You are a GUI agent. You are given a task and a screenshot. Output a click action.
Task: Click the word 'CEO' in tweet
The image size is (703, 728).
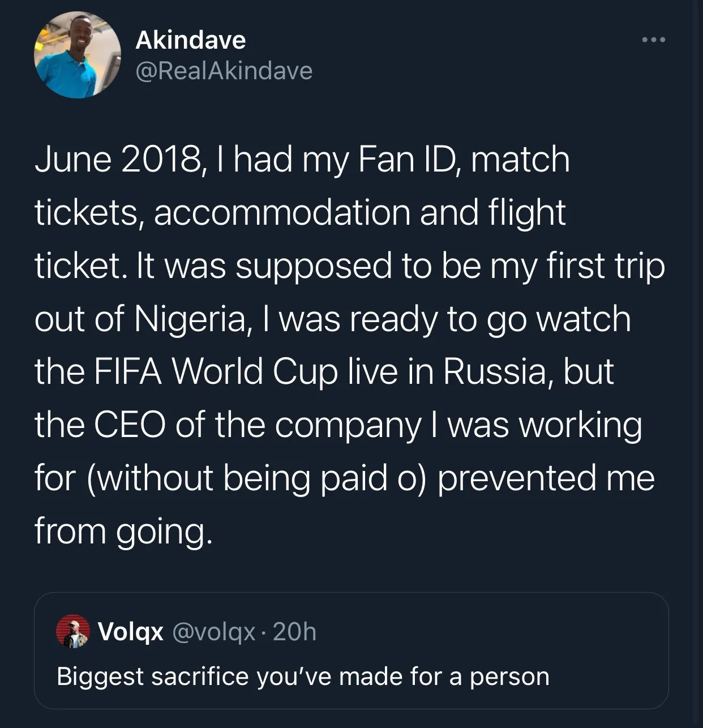click(130, 425)
